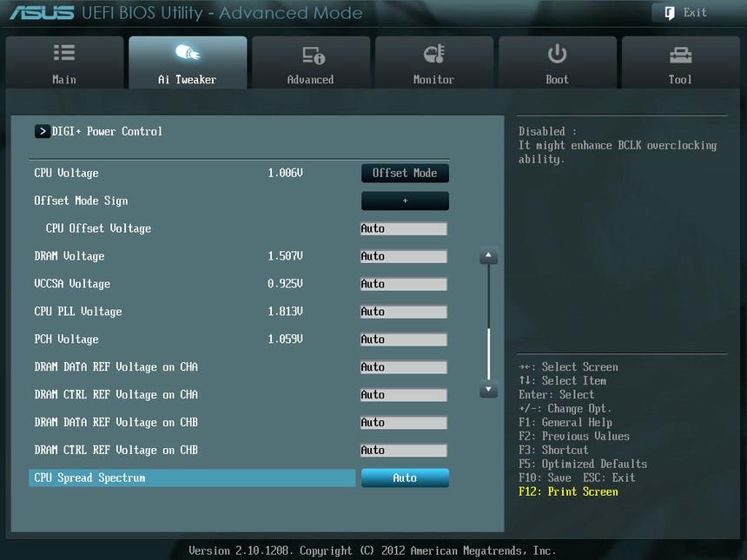The height and width of the screenshot is (560, 747).
Task: Click the 1.059V PCH voltage reading
Action: [285, 339]
